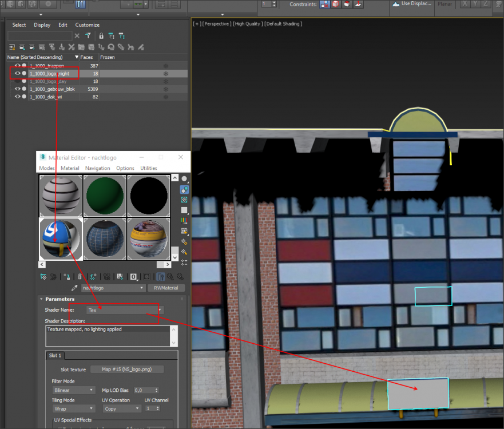
Task: Select the 1_1000_logo_day object in list
Action: (x=48, y=81)
